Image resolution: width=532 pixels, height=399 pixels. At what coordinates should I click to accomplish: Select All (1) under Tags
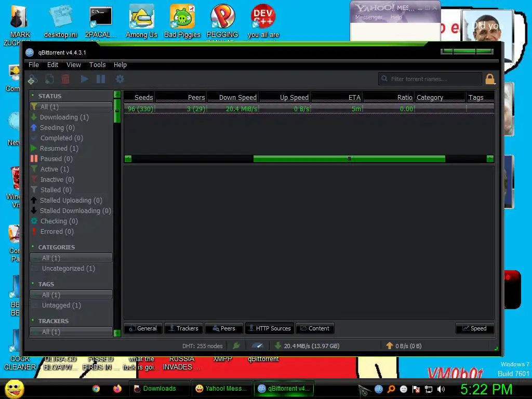click(71, 295)
